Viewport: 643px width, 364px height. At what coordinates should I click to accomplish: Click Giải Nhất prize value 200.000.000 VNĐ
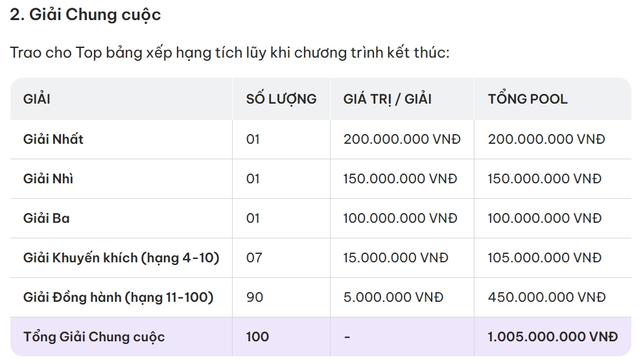[402, 139]
